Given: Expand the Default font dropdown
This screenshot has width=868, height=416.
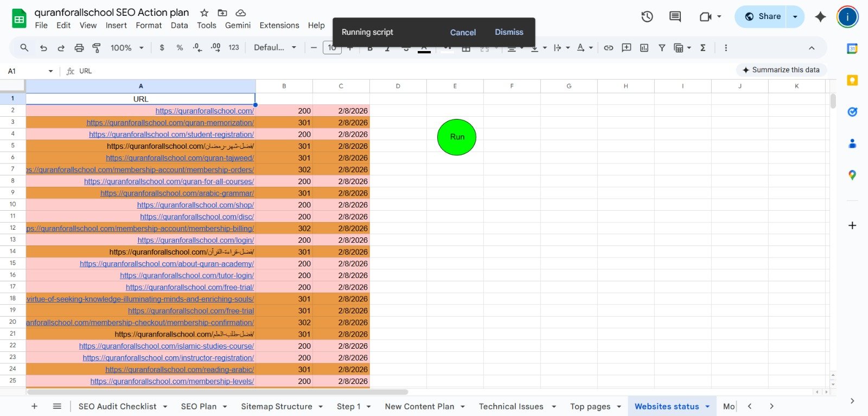Looking at the screenshot, I should pyautogui.click(x=275, y=48).
